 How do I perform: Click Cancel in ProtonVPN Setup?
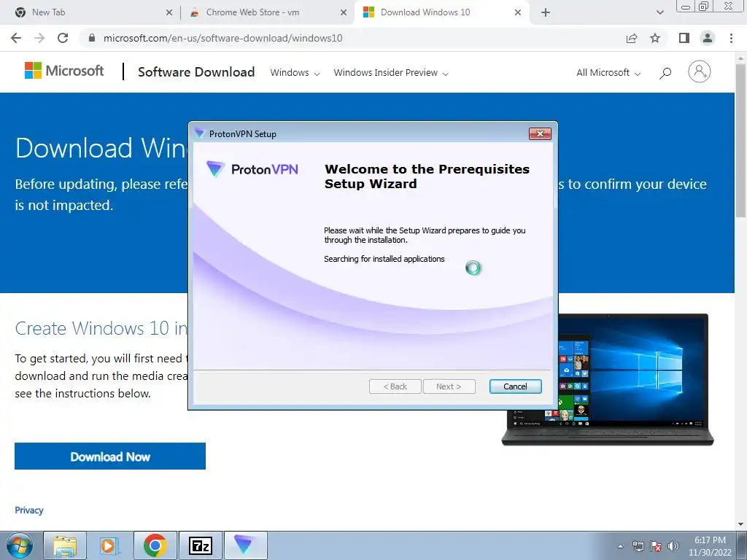pyautogui.click(x=516, y=386)
